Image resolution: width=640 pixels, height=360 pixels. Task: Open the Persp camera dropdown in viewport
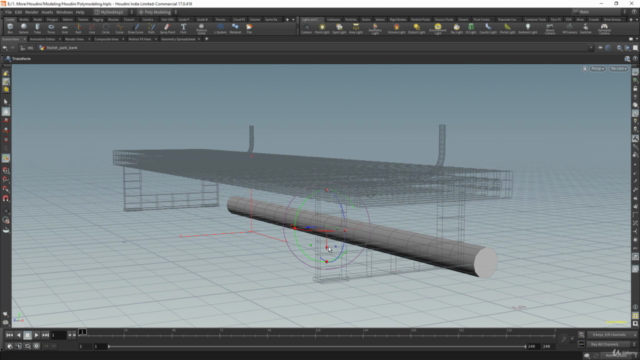click(x=598, y=69)
